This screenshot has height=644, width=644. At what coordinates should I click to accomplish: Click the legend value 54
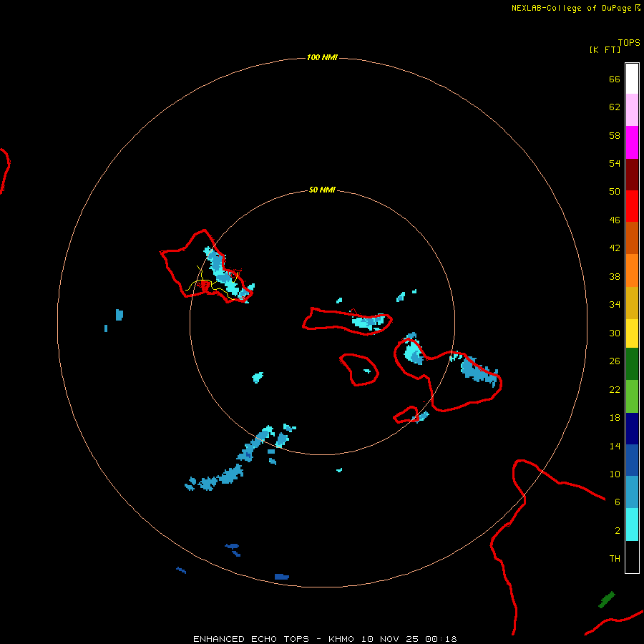[x=615, y=163]
